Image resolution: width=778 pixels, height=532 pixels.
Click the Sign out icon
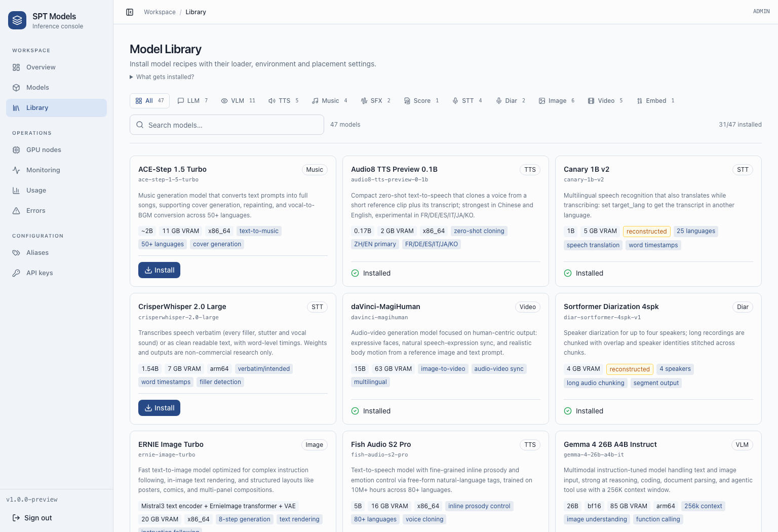16,518
